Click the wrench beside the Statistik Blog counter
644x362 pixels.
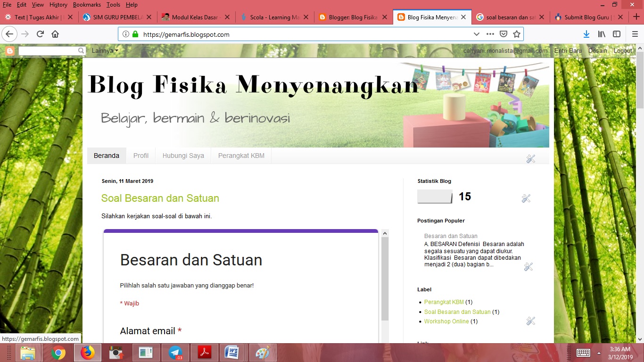(526, 198)
